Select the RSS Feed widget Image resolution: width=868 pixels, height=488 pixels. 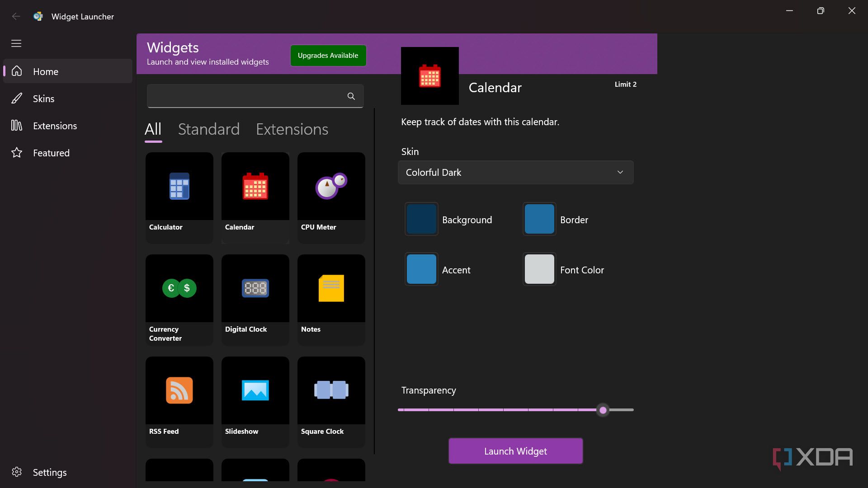[x=179, y=402]
